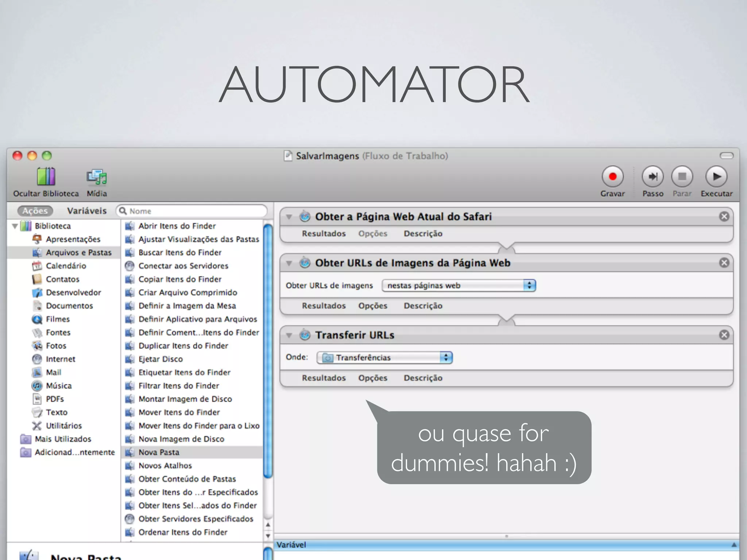Collapse the Biblioteca tree node

[x=15, y=226]
